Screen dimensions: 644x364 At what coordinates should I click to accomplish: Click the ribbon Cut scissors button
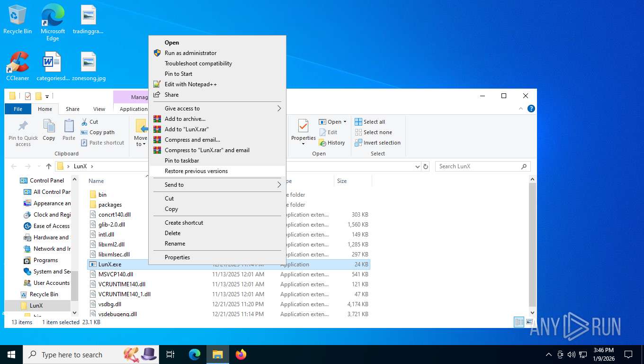tap(89, 122)
